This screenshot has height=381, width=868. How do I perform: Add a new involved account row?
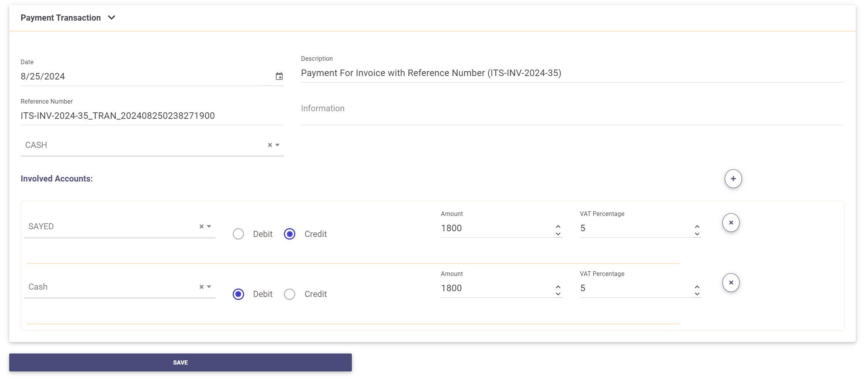pyautogui.click(x=733, y=179)
